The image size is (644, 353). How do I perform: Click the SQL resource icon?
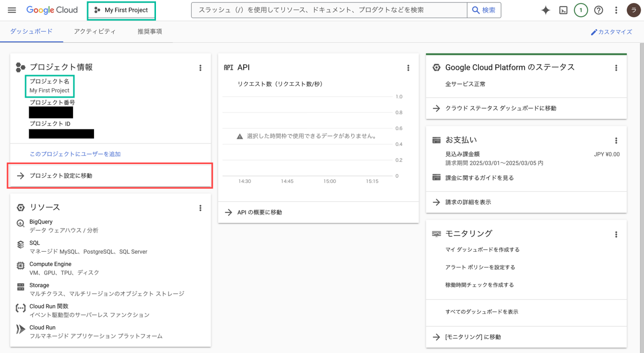click(21, 244)
